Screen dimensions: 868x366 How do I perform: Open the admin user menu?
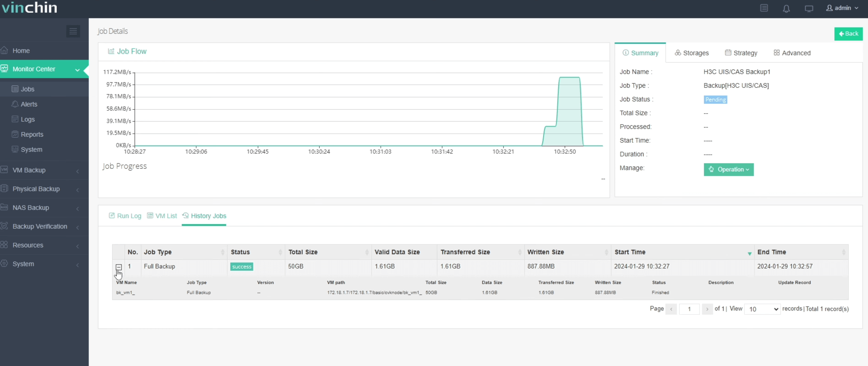[x=842, y=8]
